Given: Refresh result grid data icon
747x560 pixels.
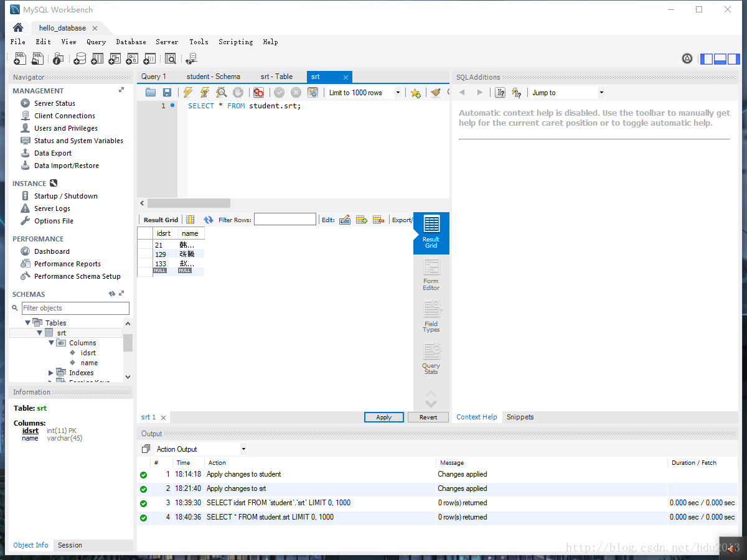Looking at the screenshot, I should point(208,220).
